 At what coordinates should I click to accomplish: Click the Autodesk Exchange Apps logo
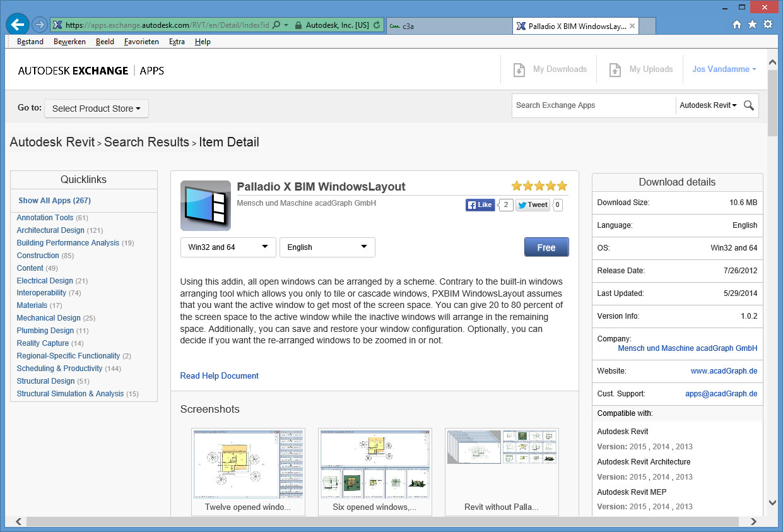(x=91, y=71)
